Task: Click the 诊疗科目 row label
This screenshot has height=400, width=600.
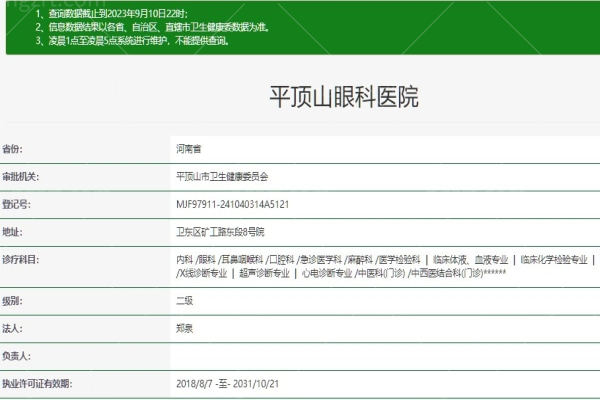Action: point(20,259)
